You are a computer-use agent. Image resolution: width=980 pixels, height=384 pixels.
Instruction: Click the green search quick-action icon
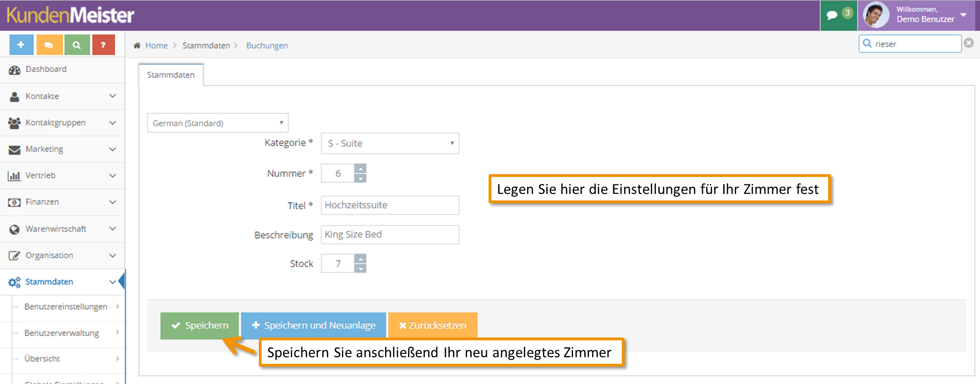pyautogui.click(x=77, y=45)
